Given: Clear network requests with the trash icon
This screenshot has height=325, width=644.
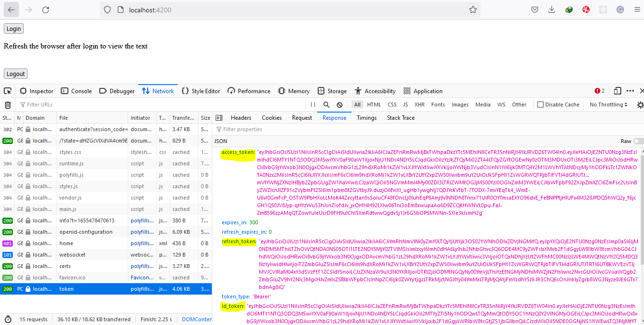Looking at the screenshot, I should pos(8,104).
